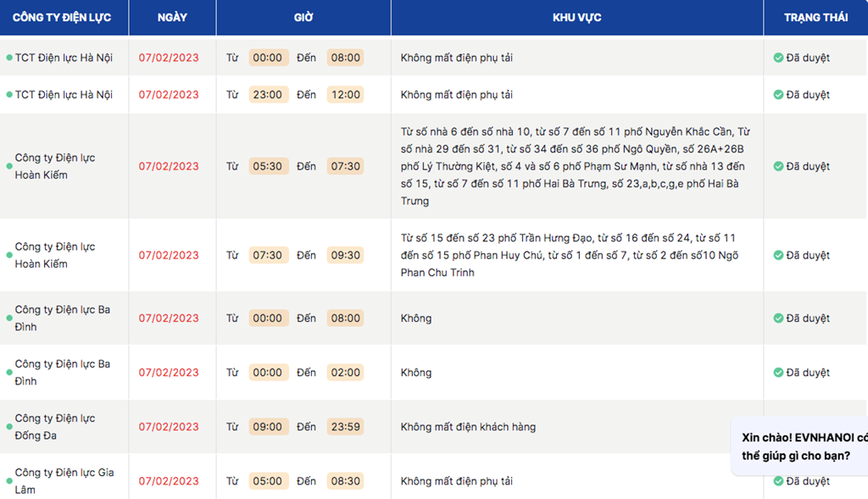Screen dimensions: 868x499
Task: Select the 23:59 end time chip
Action: (346, 426)
